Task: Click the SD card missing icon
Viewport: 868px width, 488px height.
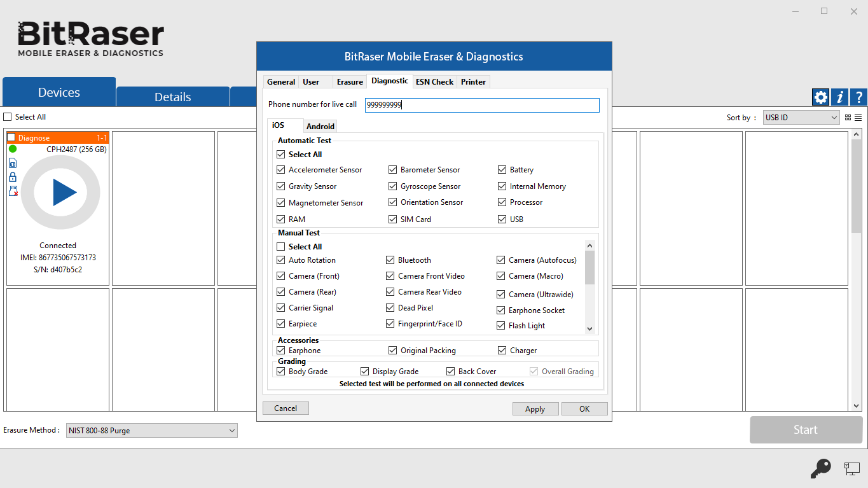Action: click(13, 192)
